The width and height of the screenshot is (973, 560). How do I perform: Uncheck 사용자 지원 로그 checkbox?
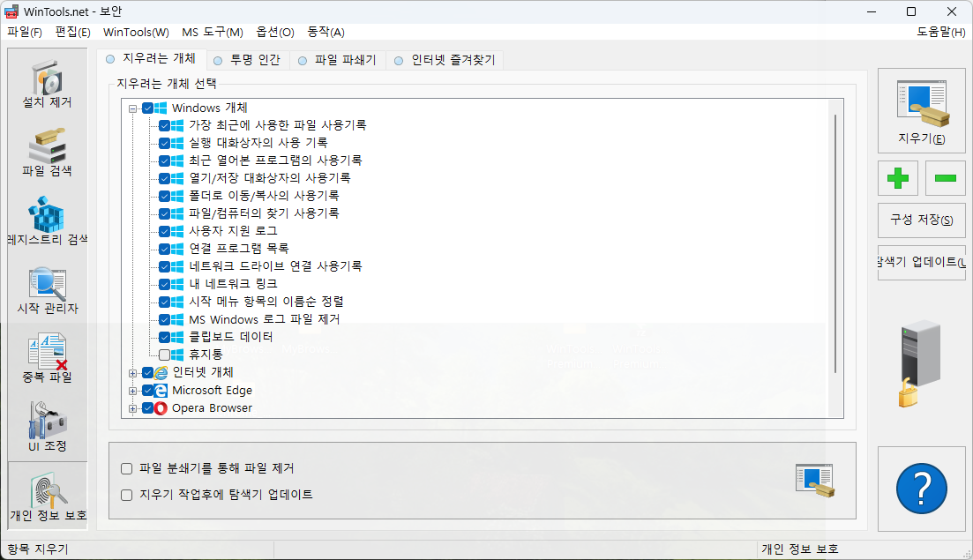(x=164, y=231)
